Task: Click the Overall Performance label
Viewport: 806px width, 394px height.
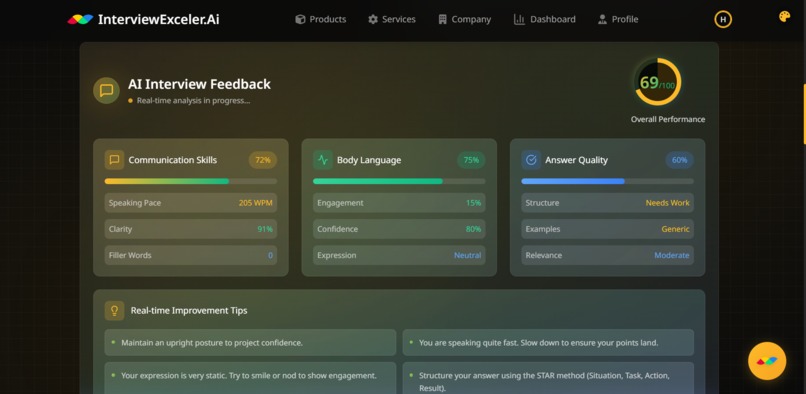Action: pyautogui.click(x=668, y=119)
